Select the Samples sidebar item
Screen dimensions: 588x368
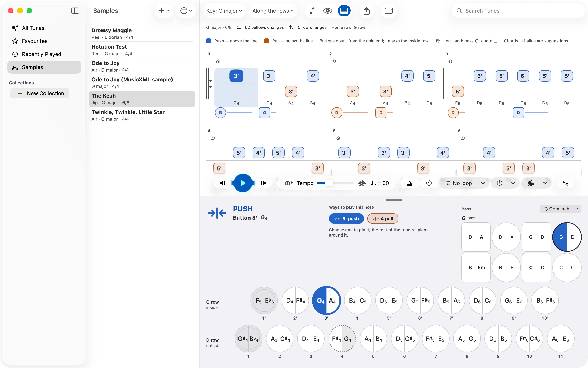coord(44,67)
